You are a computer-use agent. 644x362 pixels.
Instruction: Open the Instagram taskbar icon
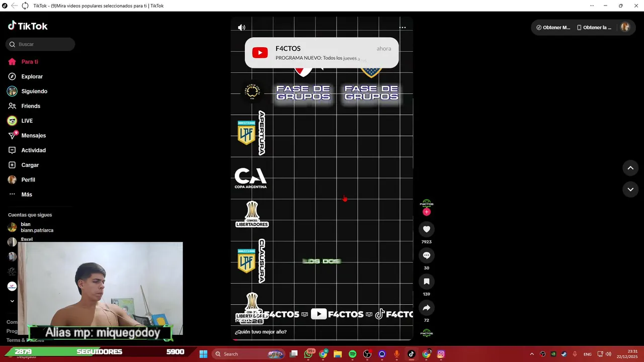(441, 354)
